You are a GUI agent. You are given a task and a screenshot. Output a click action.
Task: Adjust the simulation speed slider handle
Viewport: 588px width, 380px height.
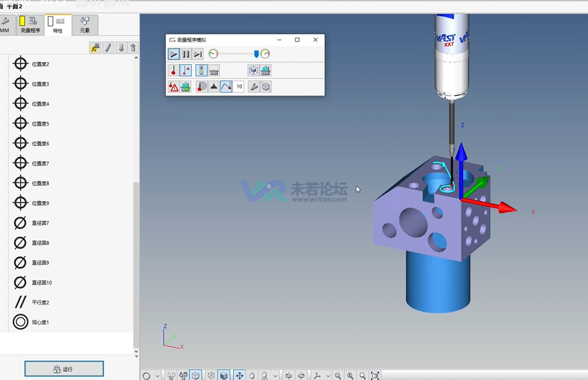256,54
